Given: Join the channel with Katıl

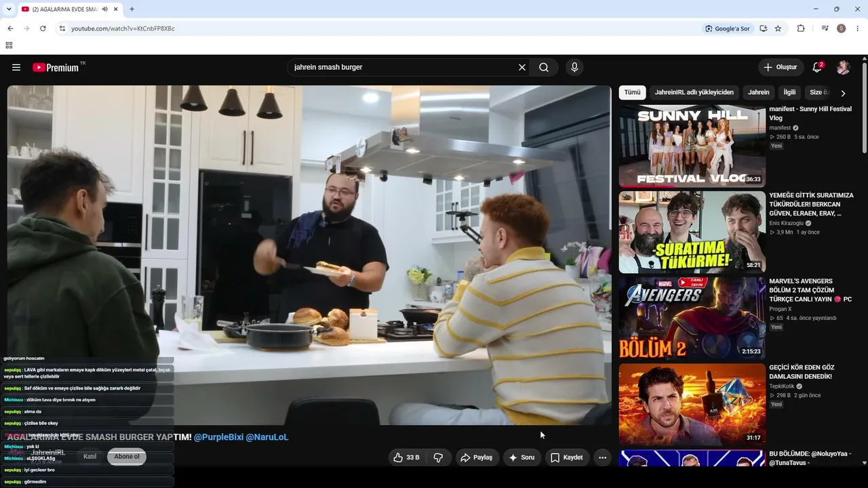Looking at the screenshot, I should coord(90,456).
